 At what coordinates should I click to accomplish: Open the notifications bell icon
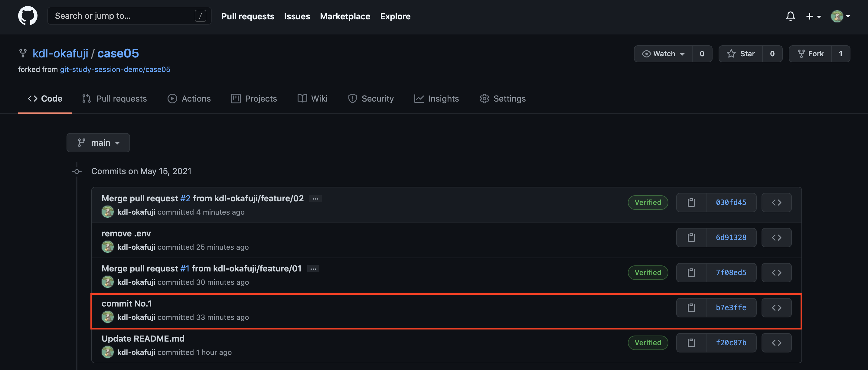791,16
